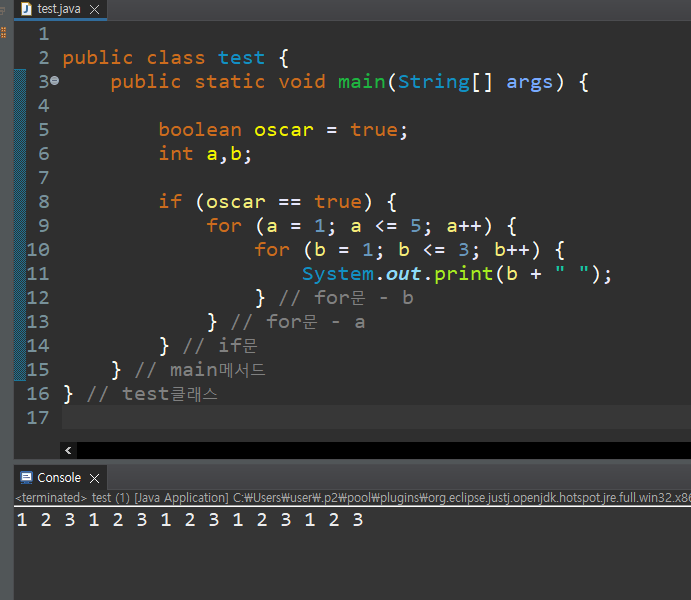Click line number 5 in the gutter

(x=44, y=130)
